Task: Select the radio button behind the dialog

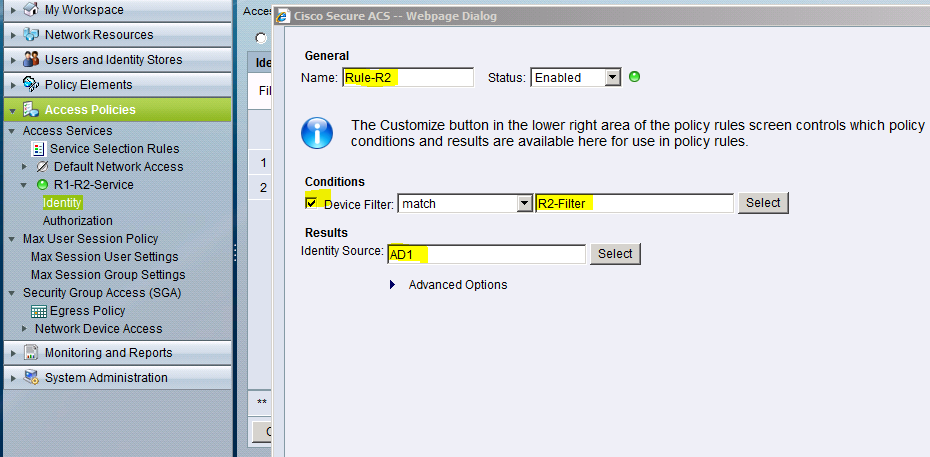Action: click(261, 37)
